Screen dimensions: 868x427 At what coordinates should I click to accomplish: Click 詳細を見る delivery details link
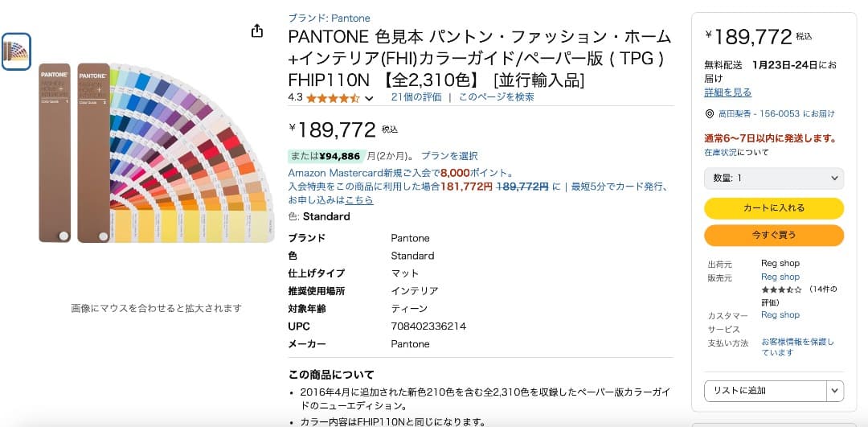point(728,92)
